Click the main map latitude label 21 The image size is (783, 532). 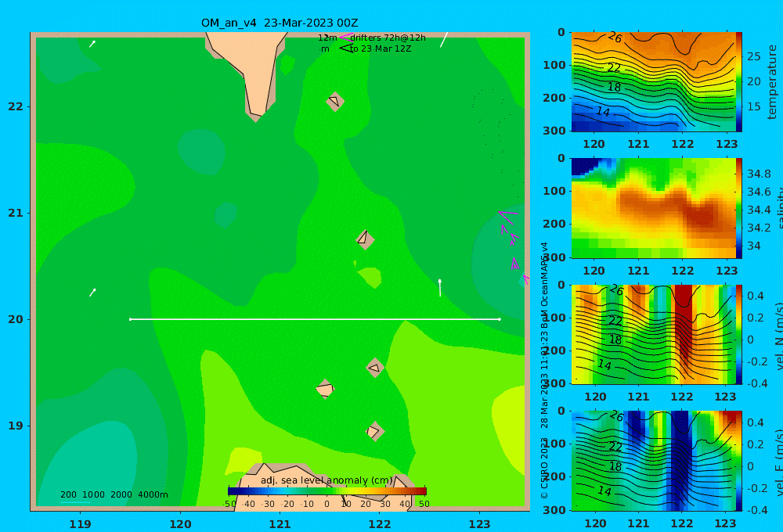click(16, 213)
